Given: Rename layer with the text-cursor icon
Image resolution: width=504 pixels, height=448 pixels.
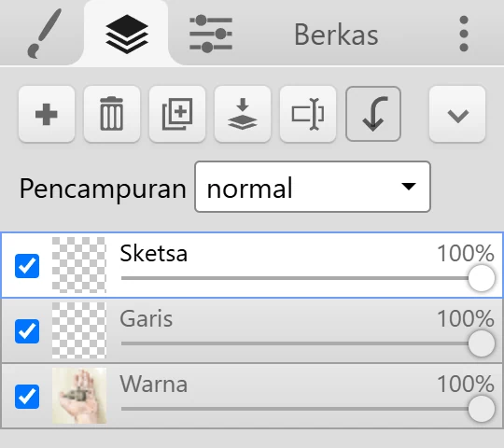Looking at the screenshot, I should [308, 114].
